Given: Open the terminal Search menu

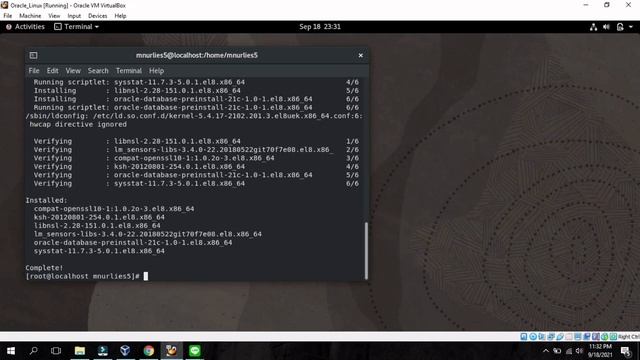Looking at the screenshot, I should coord(98,71).
